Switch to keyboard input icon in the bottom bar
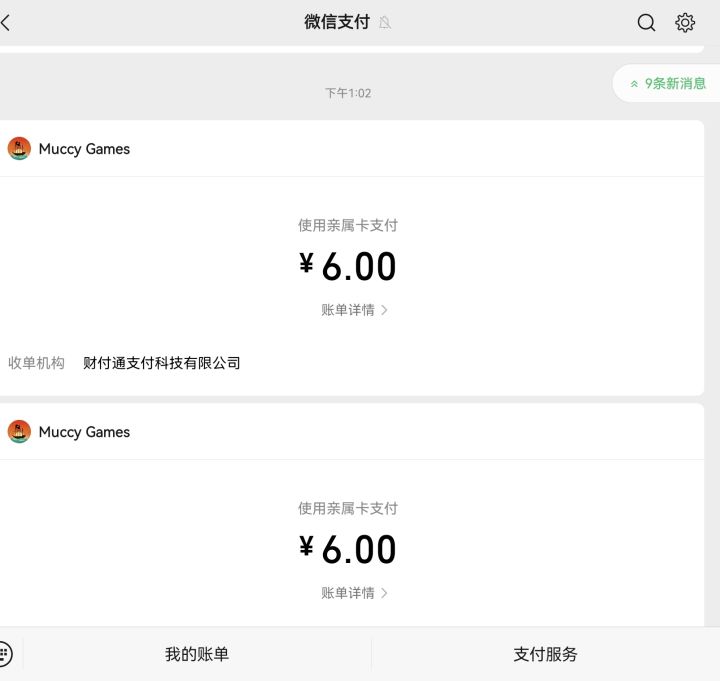Image resolution: width=720 pixels, height=681 pixels. pyautogui.click(x=5, y=654)
